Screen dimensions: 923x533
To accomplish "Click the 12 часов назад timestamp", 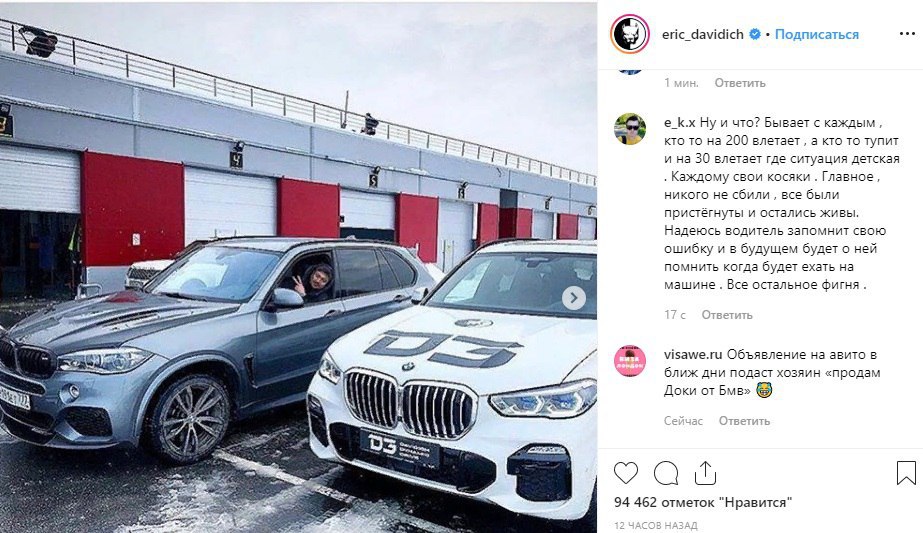I will click(656, 525).
